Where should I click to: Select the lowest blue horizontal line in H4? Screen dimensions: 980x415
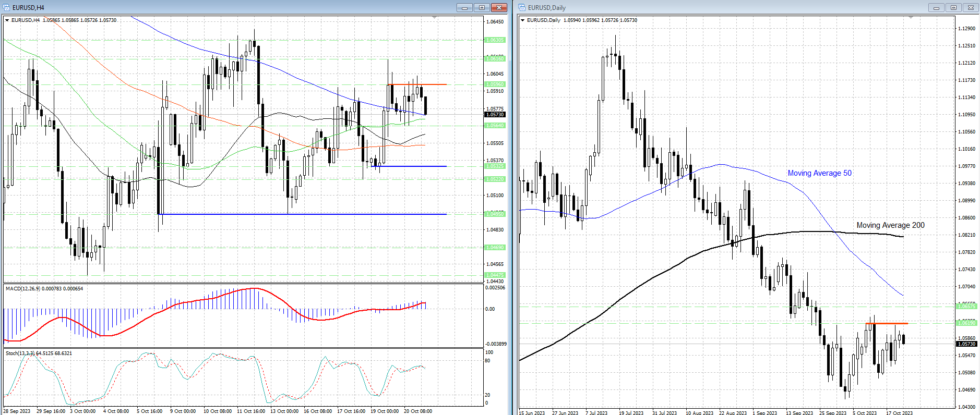click(302, 214)
